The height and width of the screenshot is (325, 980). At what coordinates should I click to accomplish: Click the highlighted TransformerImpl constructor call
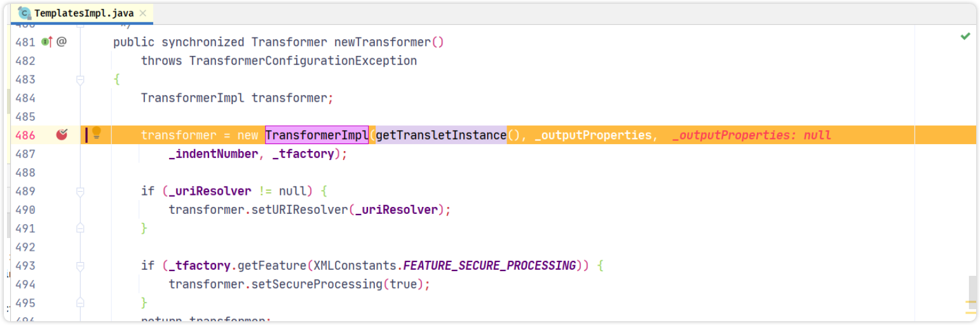(316, 135)
